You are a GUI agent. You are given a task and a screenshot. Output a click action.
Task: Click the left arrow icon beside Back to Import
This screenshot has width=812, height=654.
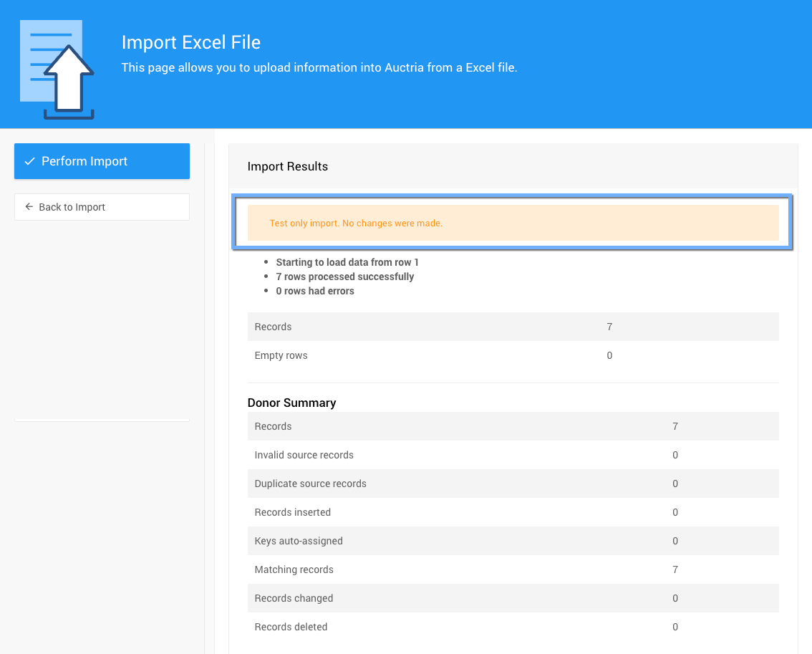(x=29, y=207)
